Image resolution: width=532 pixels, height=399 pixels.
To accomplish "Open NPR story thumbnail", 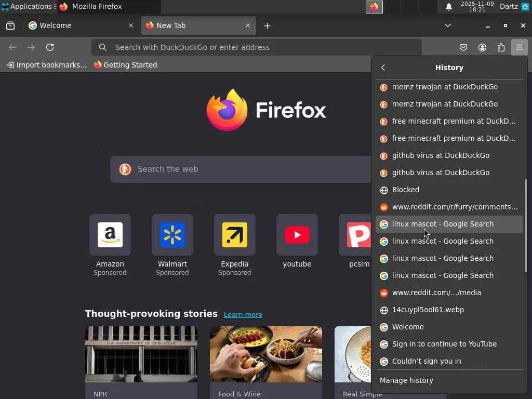I will 141,354.
